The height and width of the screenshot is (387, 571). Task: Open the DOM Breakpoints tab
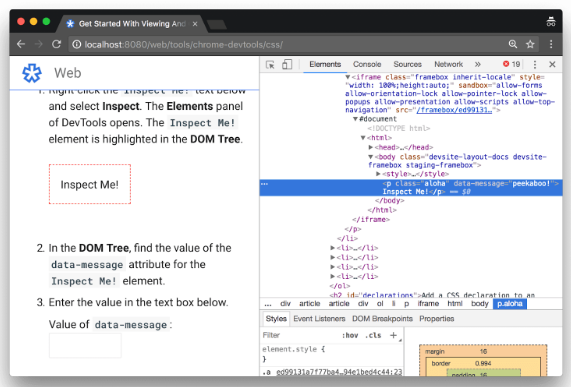click(x=382, y=319)
